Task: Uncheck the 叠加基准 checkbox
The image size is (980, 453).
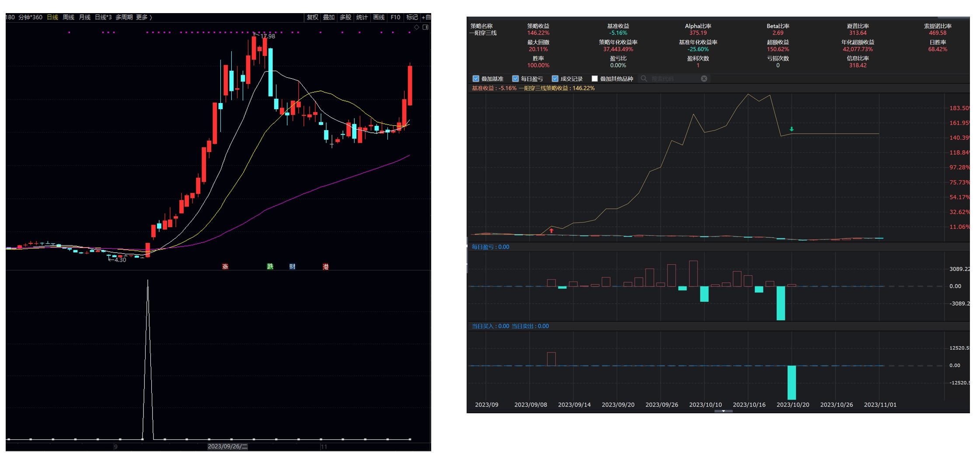Action: click(476, 79)
